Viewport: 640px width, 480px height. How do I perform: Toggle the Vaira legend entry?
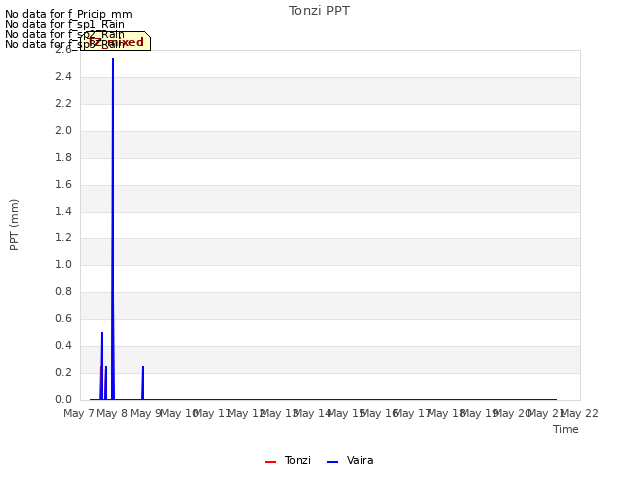click(350, 460)
